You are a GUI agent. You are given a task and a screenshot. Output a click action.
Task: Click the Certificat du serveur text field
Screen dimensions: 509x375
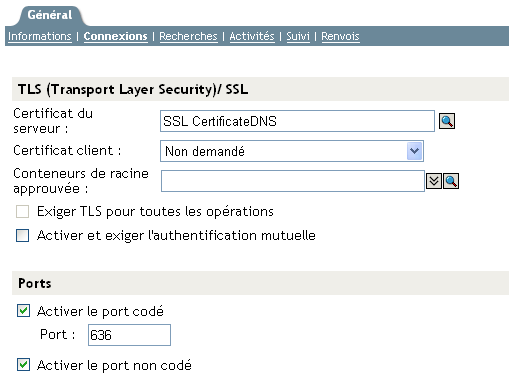point(297,121)
